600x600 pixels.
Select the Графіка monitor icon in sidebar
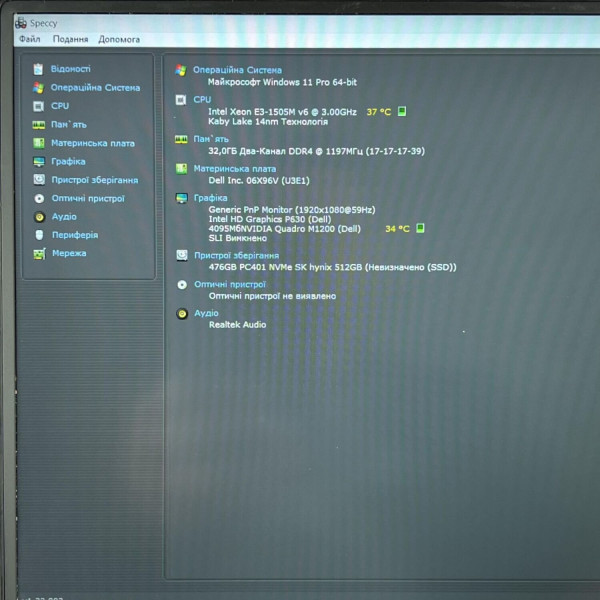(39, 161)
